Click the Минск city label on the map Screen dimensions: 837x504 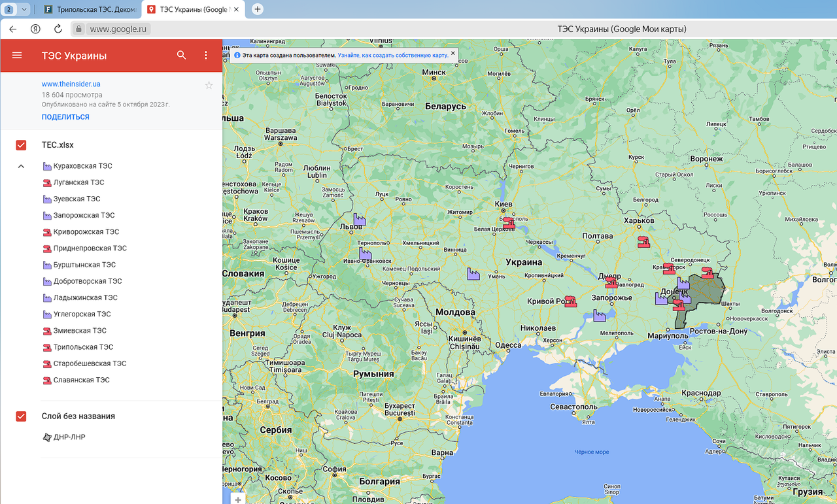click(434, 73)
